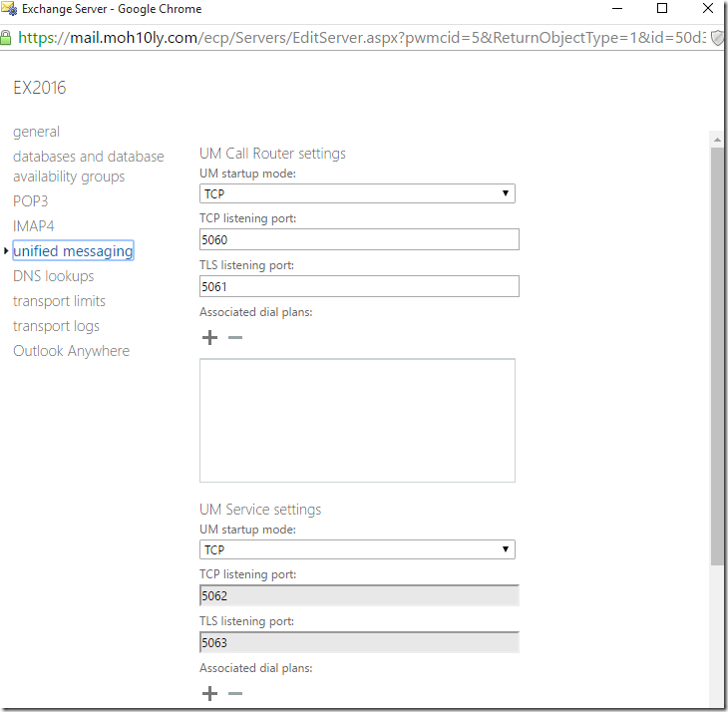728x712 pixels.
Task: Maximize the Chrome window
Action: [x=662, y=8]
